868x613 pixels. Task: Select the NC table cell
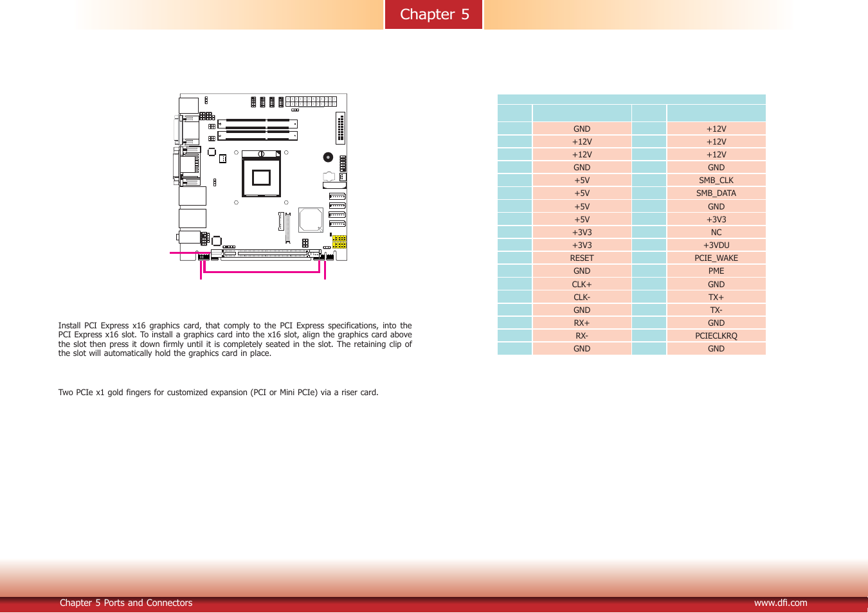[716, 233]
